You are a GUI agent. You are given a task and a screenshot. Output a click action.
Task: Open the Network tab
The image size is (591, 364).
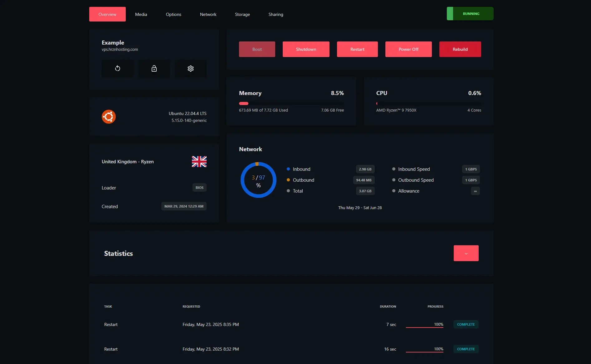click(x=208, y=14)
